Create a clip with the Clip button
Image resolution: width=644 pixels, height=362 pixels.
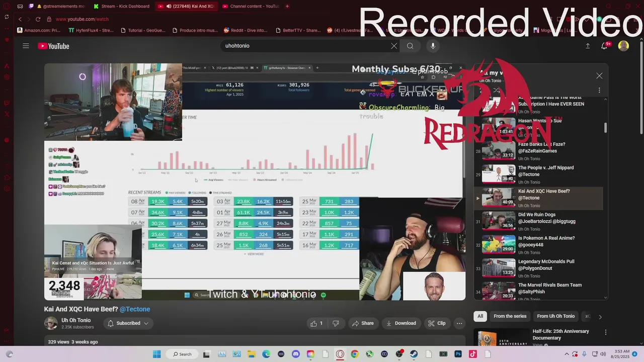(437, 323)
